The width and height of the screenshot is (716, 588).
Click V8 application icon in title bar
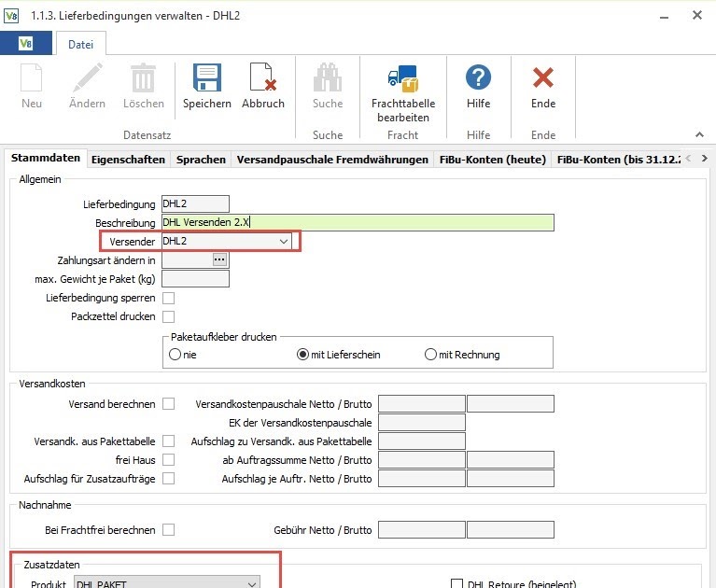11,16
